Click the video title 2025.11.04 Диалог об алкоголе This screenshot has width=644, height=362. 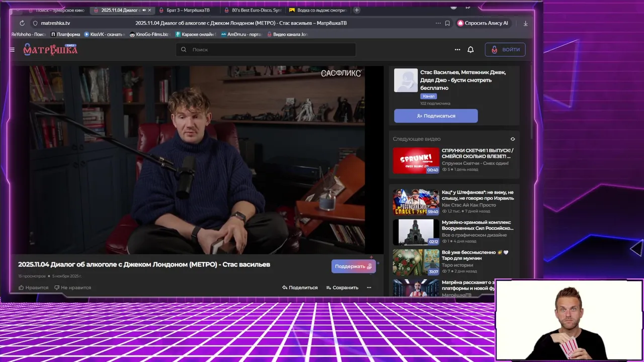tap(144, 264)
